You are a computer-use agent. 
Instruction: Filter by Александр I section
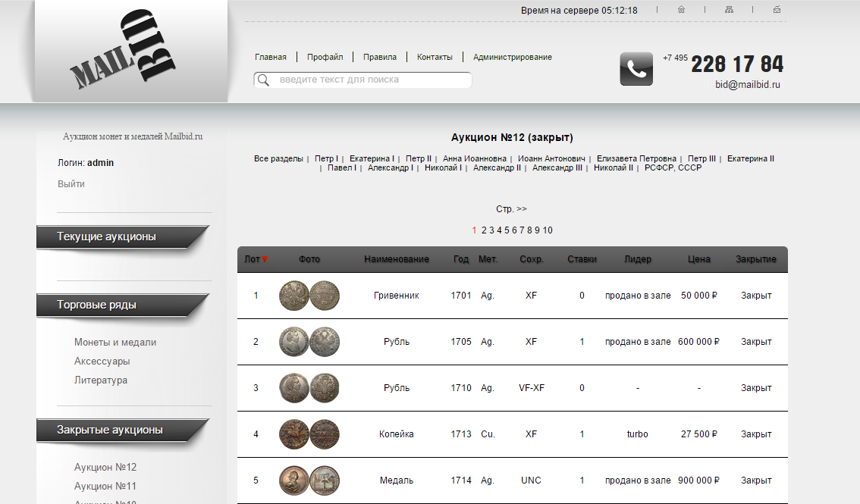point(391,167)
